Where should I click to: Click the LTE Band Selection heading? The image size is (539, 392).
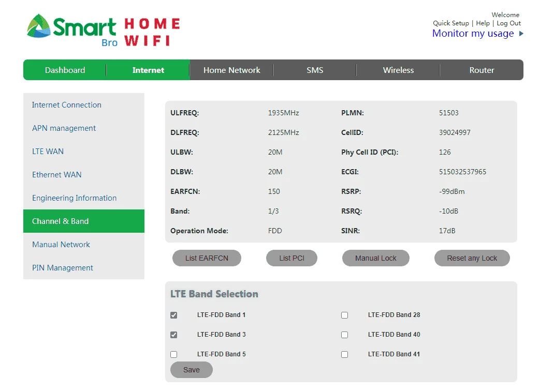[214, 294]
